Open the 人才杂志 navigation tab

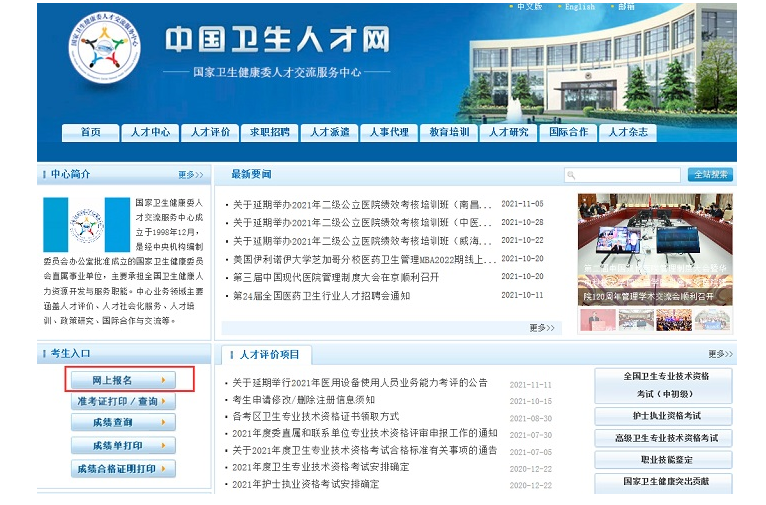tap(628, 132)
